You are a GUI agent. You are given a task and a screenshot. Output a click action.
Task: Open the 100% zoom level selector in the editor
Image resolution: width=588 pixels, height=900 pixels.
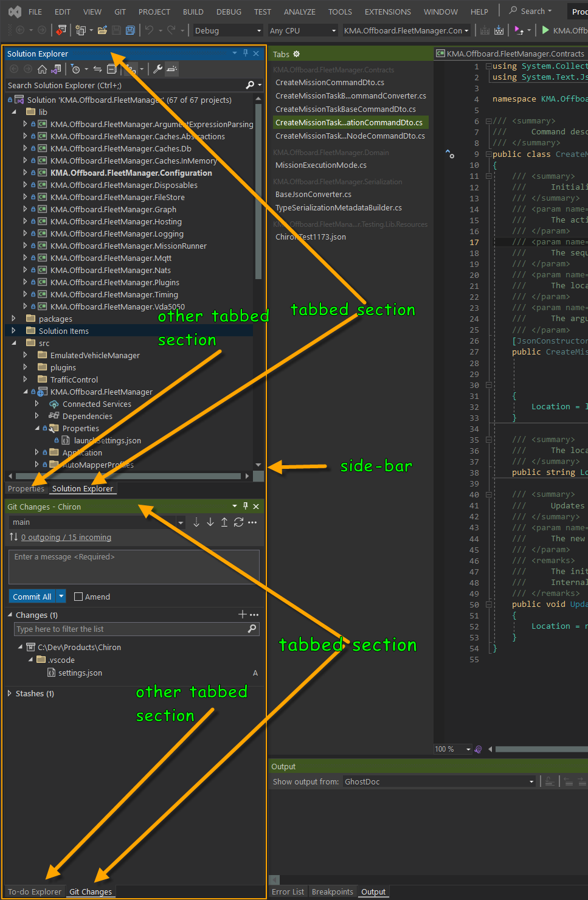[452, 749]
